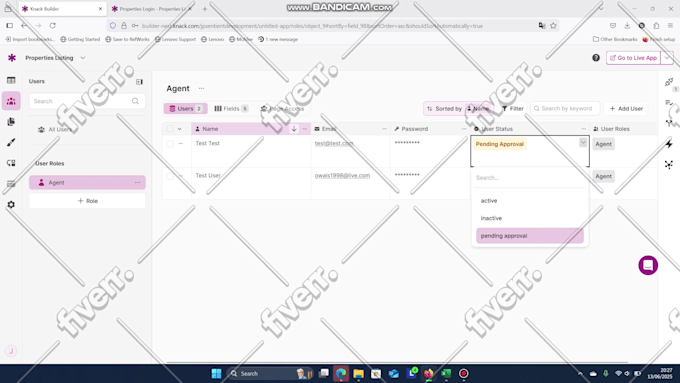Image resolution: width=680 pixels, height=383 pixels.
Task: Open the Flows icon in left sidebar
Action: click(11, 163)
